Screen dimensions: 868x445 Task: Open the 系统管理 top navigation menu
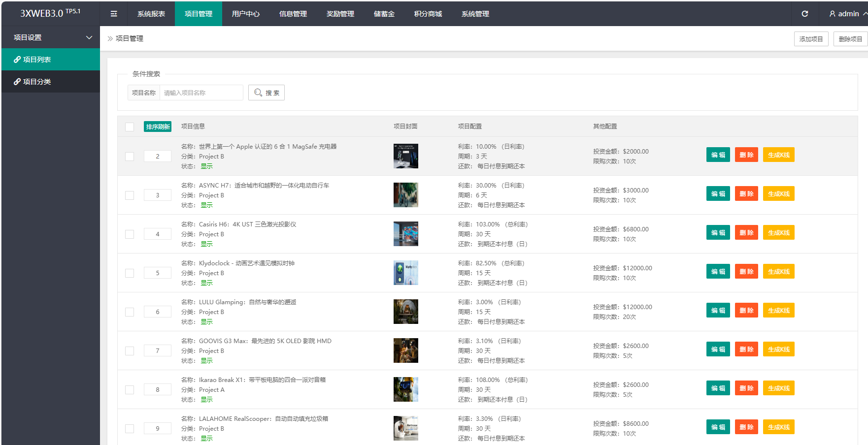pos(475,14)
